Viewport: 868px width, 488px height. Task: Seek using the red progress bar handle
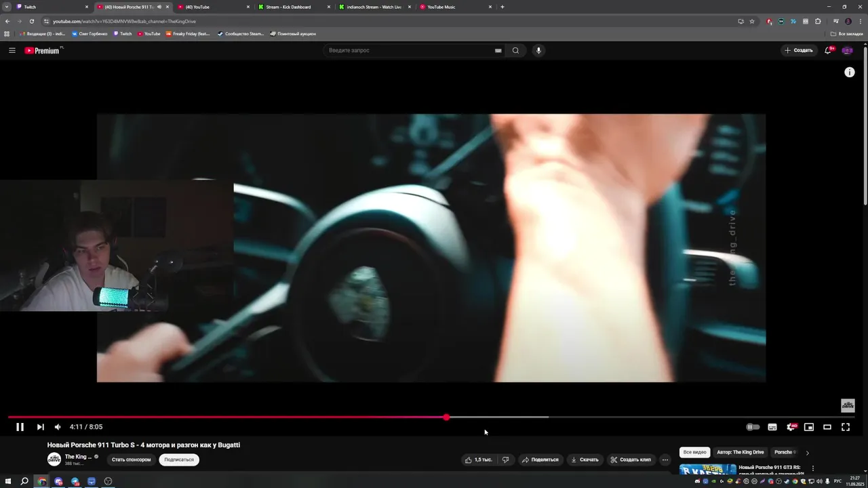(x=446, y=417)
